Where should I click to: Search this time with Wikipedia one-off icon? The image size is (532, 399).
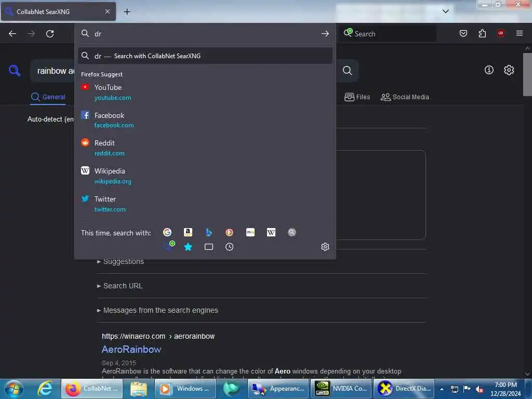271,232
